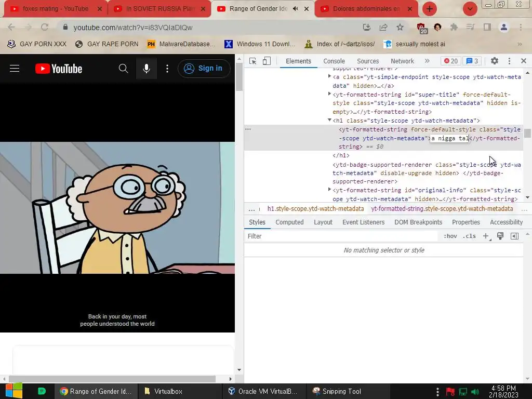Select yt-formatted-string breadcrumb item
This screenshot has width=532, height=399.
[x=442, y=209]
